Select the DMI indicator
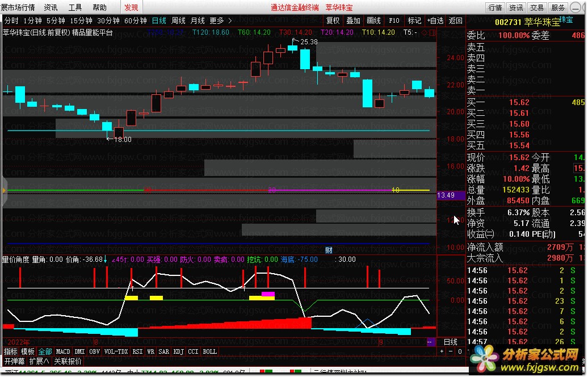The width and height of the screenshot is (588, 377). pos(79,351)
